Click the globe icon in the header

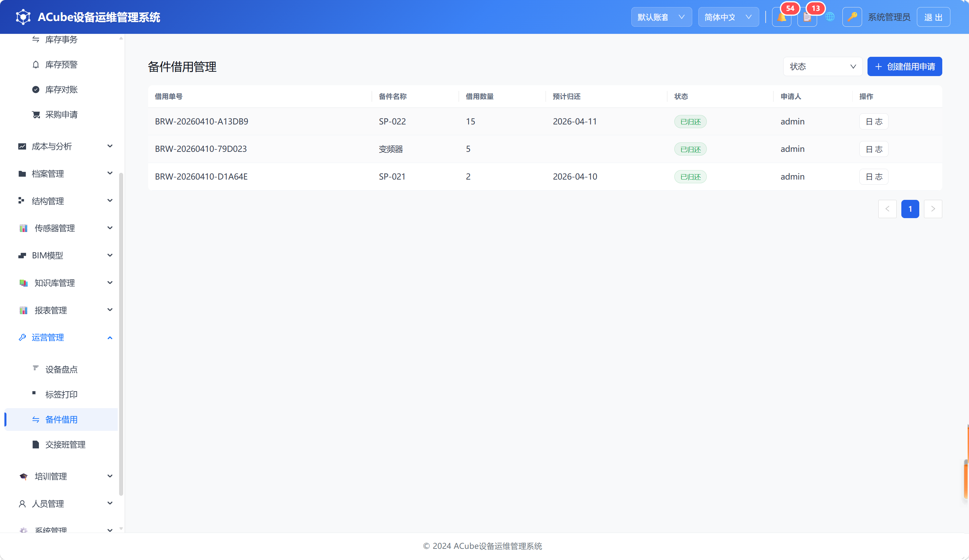pos(829,17)
